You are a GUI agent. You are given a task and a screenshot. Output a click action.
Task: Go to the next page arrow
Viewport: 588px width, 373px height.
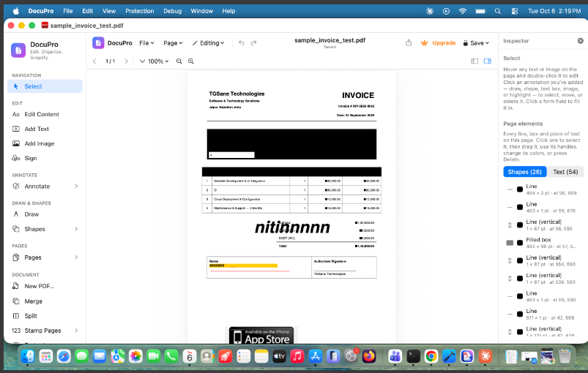tap(126, 61)
